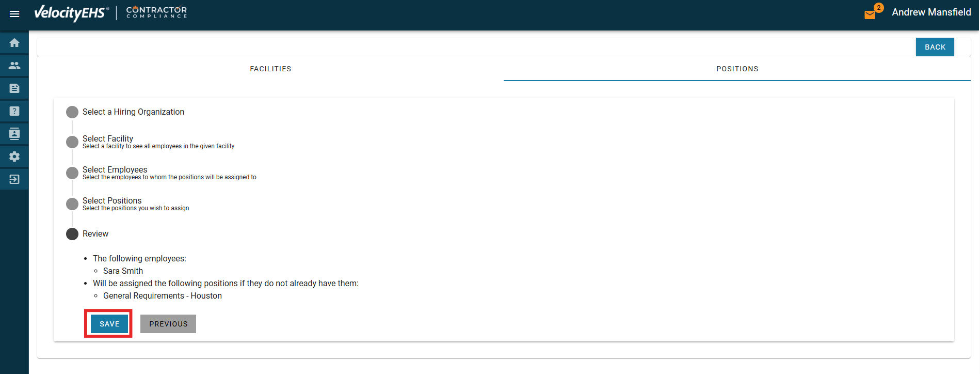This screenshot has width=980, height=374.
Task: Click the Help question mark sidebar icon
Action: (14, 111)
